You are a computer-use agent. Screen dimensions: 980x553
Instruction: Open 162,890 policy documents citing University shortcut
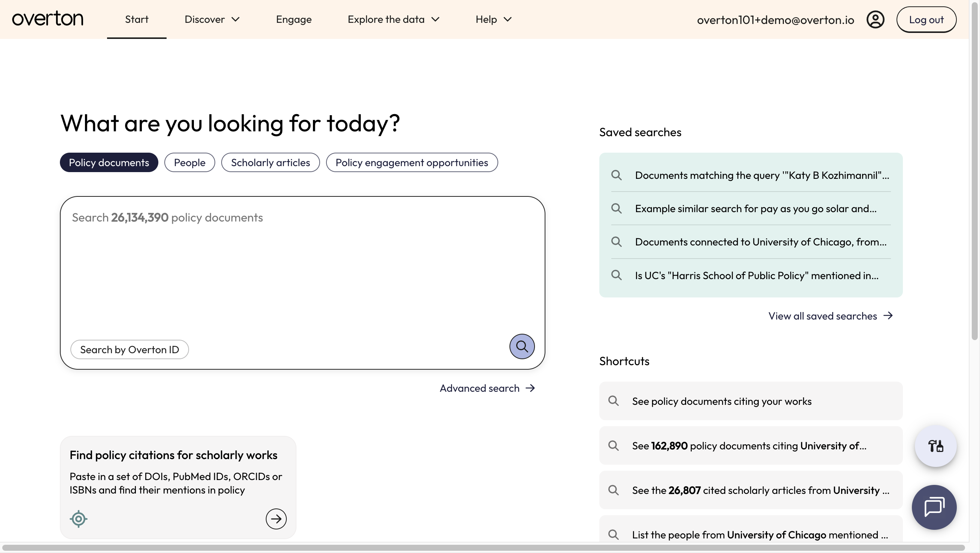(x=751, y=445)
